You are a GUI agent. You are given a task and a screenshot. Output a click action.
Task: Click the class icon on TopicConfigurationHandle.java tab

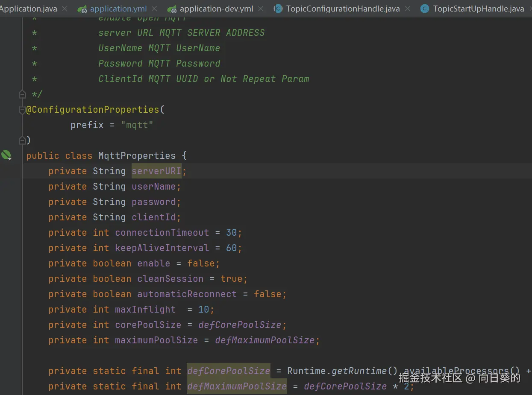[278, 9]
